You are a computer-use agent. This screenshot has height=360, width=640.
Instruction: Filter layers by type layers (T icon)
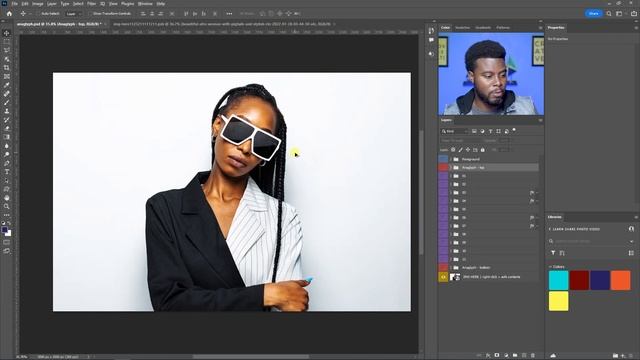point(490,131)
